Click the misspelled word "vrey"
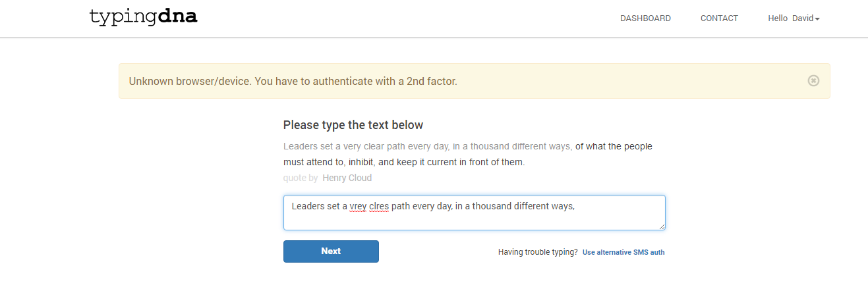Image resolution: width=868 pixels, height=287 pixels. (359, 206)
